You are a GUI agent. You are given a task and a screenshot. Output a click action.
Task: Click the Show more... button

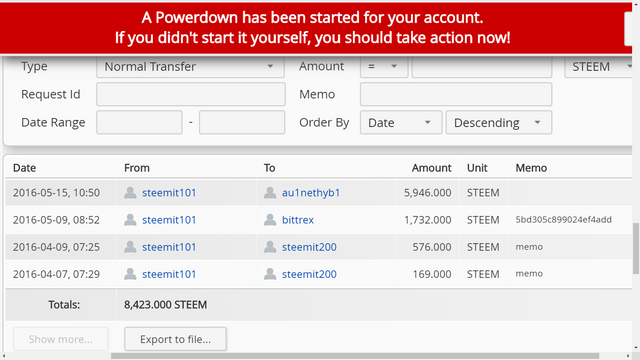click(60, 339)
